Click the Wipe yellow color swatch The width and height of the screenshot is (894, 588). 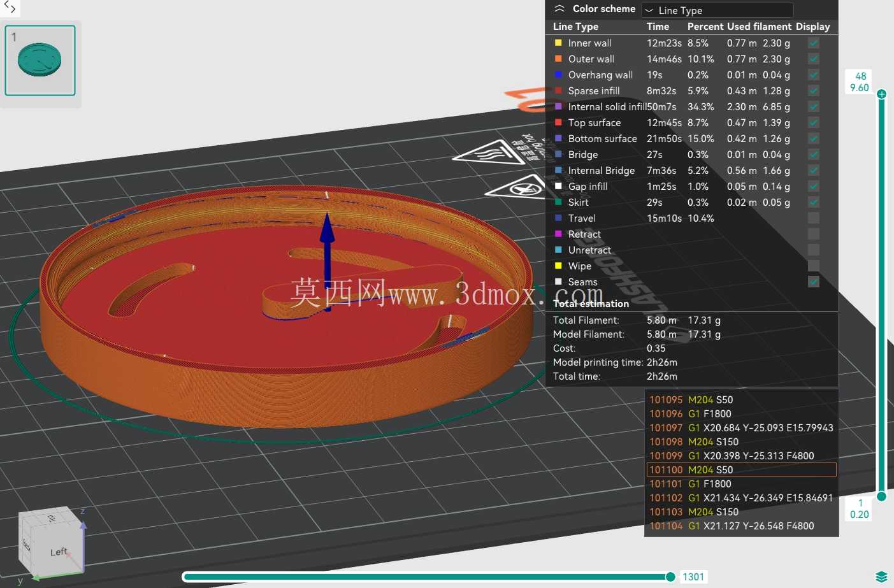point(558,266)
